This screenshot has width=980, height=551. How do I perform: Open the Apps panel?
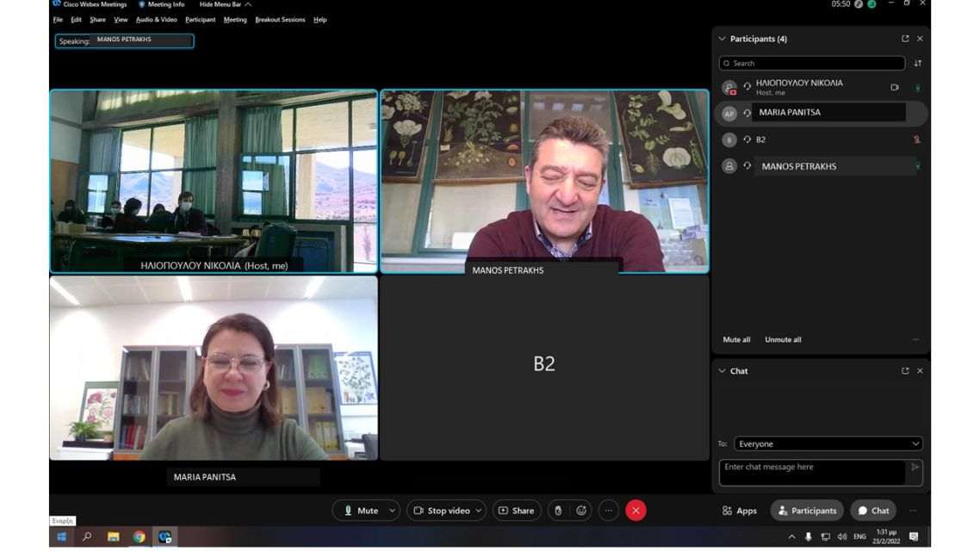pyautogui.click(x=740, y=511)
